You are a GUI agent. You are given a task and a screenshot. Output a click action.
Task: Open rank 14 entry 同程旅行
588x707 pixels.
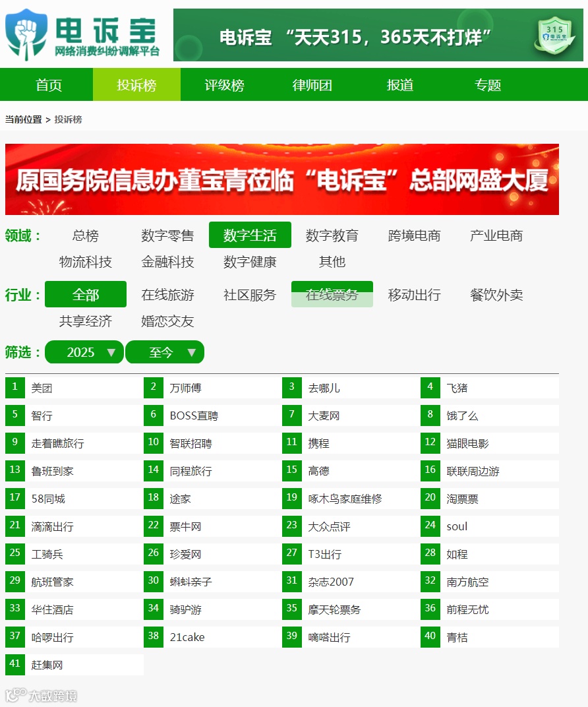coord(213,471)
